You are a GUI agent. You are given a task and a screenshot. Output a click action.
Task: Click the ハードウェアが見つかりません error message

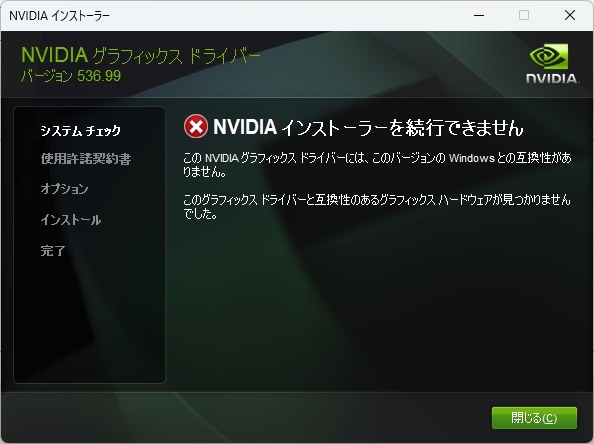377,206
